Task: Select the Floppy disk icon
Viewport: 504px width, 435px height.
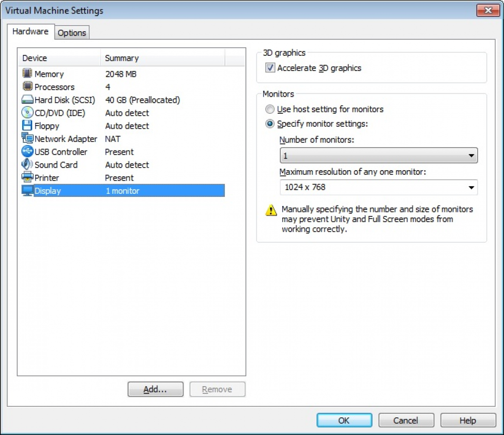Action: pos(27,126)
